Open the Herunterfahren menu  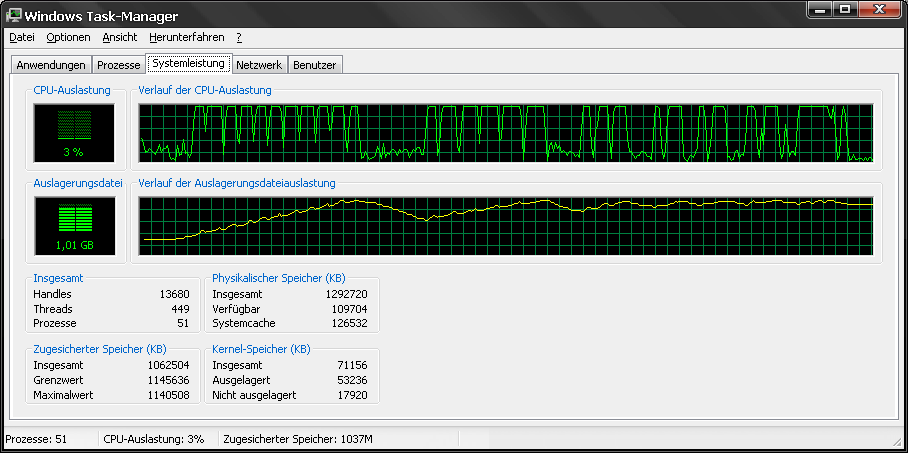pos(186,37)
